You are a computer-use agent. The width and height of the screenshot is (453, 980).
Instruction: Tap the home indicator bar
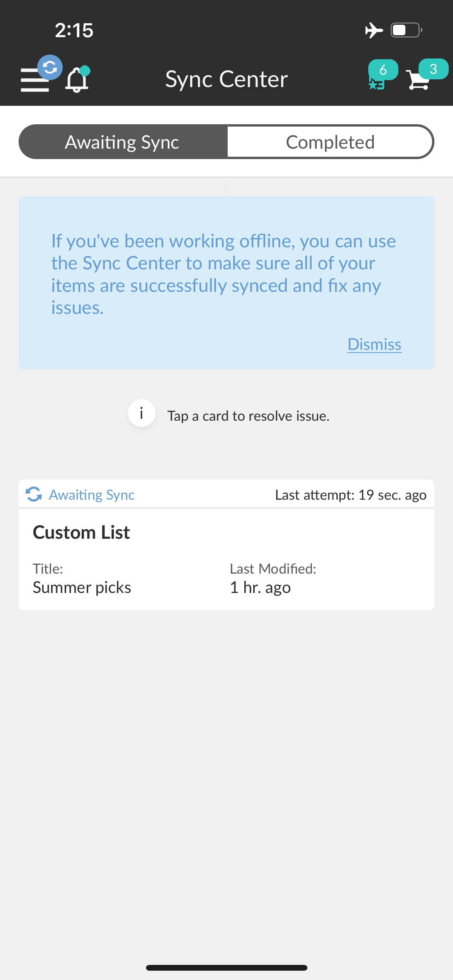(x=226, y=968)
